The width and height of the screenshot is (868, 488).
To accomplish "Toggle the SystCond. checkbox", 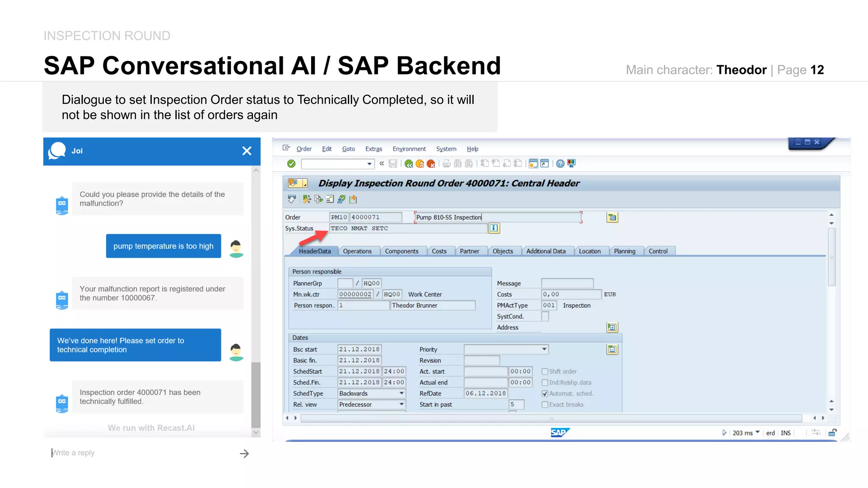I will [x=545, y=316].
